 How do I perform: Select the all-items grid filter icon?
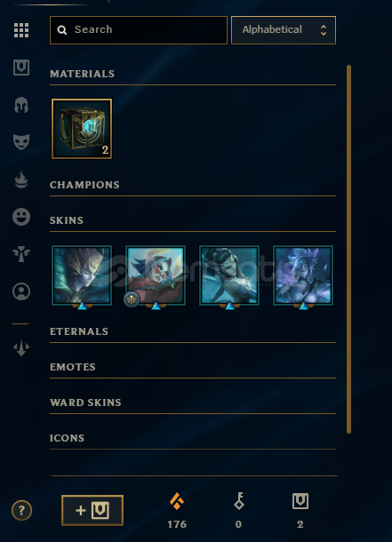(x=21, y=30)
